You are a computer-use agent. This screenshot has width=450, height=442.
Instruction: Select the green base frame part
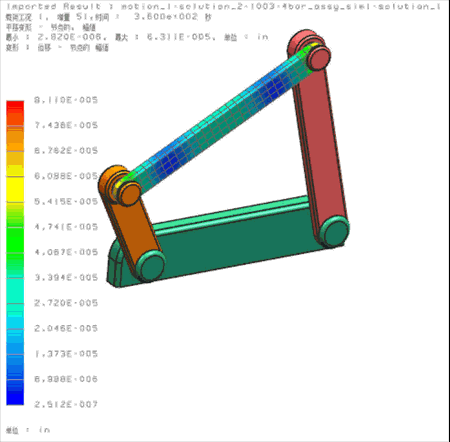click(x=230, y=243)
